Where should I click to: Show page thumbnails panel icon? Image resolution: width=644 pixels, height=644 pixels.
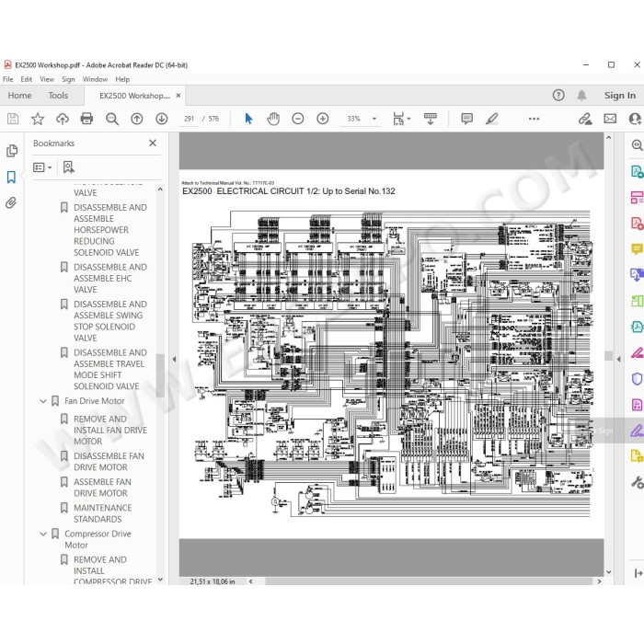pos(12,151)
